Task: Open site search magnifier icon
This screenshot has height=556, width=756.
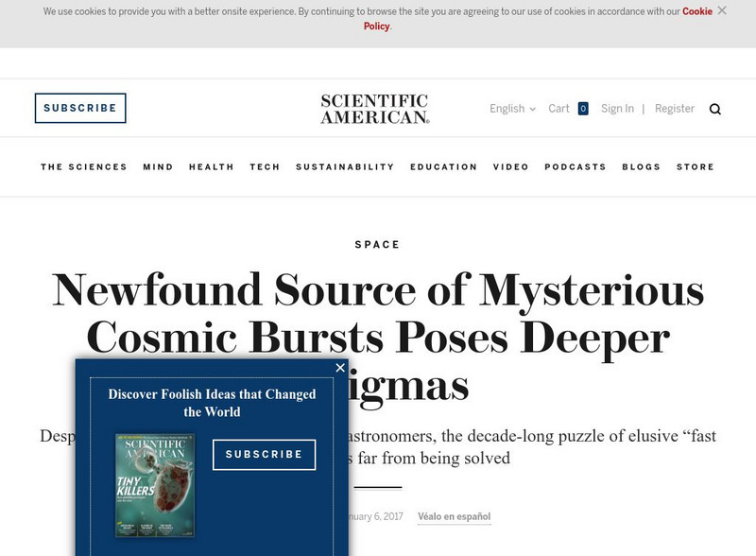Action: tap(715, 109)
